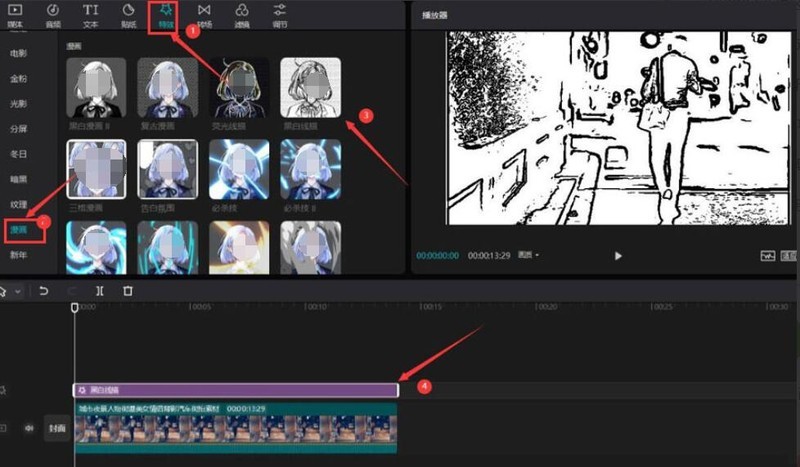Play the video preview
The image size is (800, 467).
click(x=618, y=256)
